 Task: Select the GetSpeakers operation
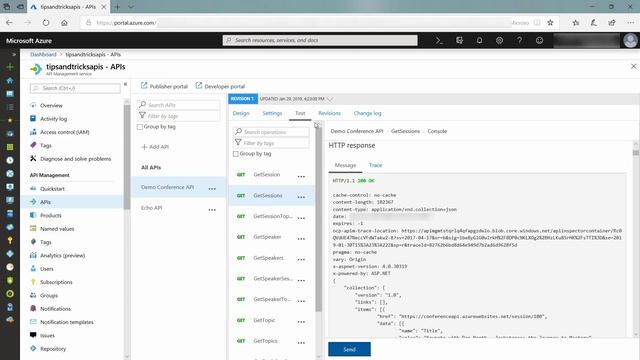pos(268,258)
